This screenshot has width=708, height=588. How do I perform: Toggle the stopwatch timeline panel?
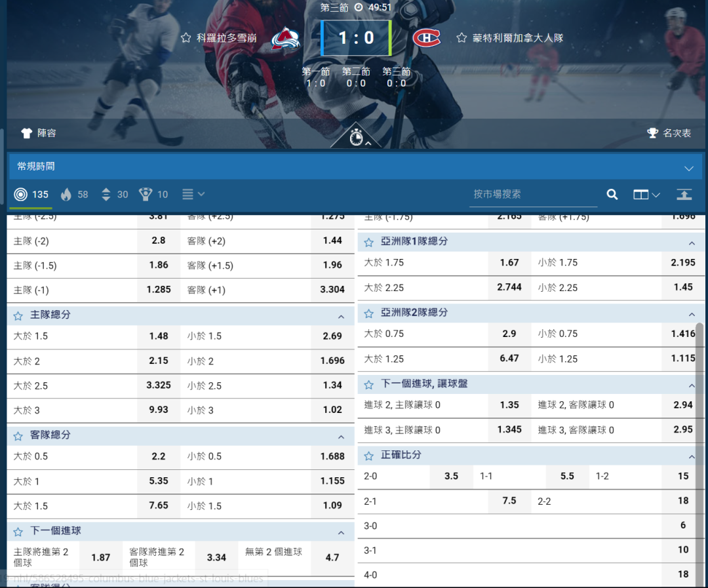click(356, 137)
